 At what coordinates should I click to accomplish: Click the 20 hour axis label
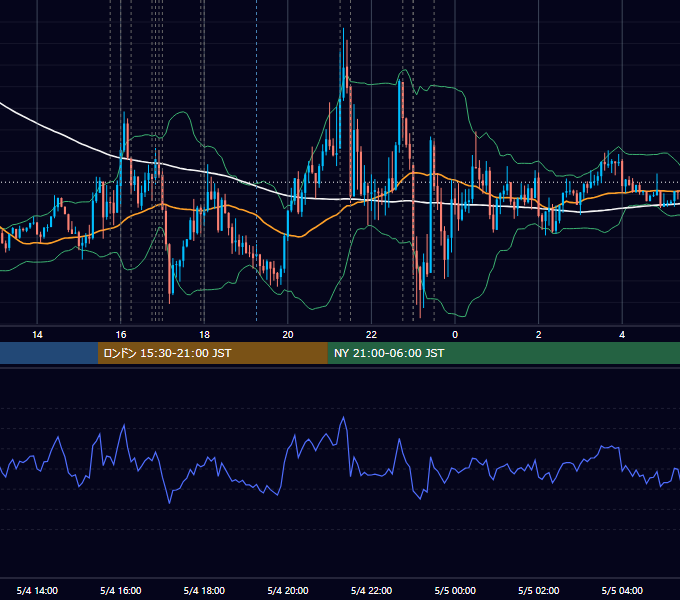click(x=288, y=335)
